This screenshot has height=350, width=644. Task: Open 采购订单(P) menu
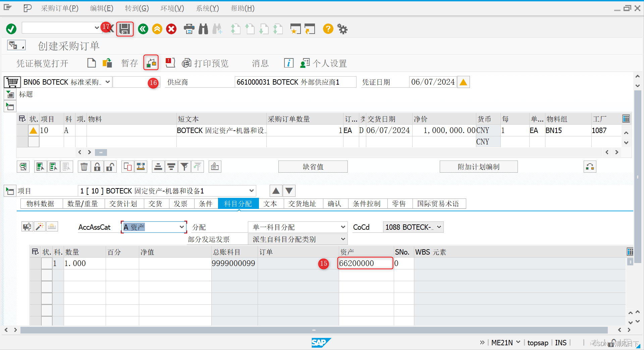click(x=60, y=8)
